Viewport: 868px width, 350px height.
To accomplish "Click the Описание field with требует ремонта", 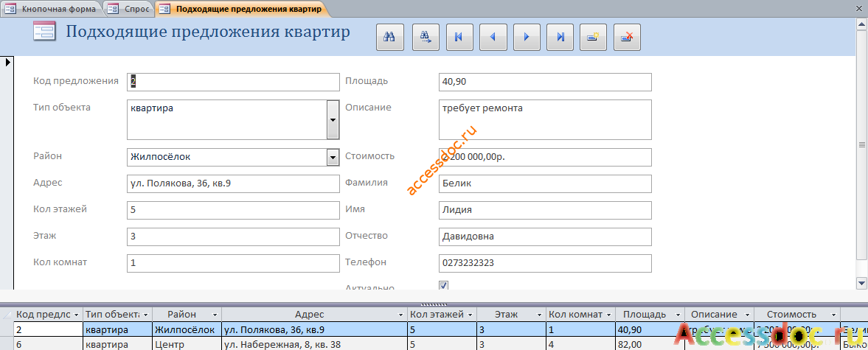I will [x=545, y=120].
